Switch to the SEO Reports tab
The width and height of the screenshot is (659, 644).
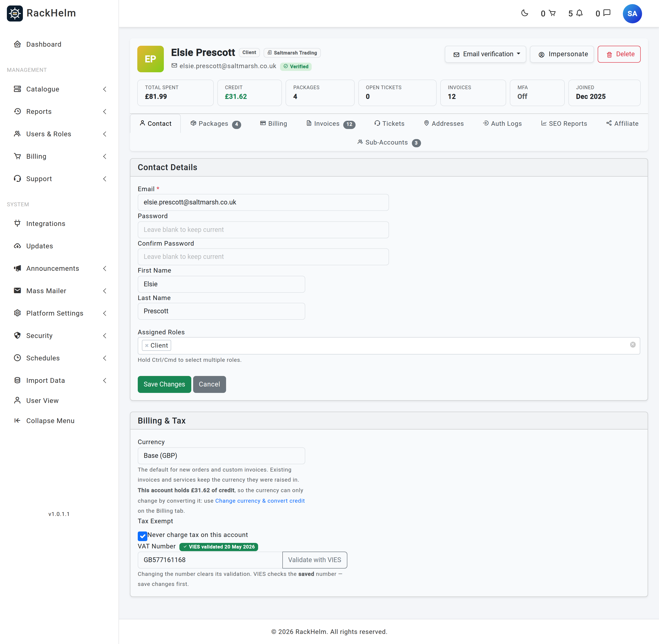point(564,124)
